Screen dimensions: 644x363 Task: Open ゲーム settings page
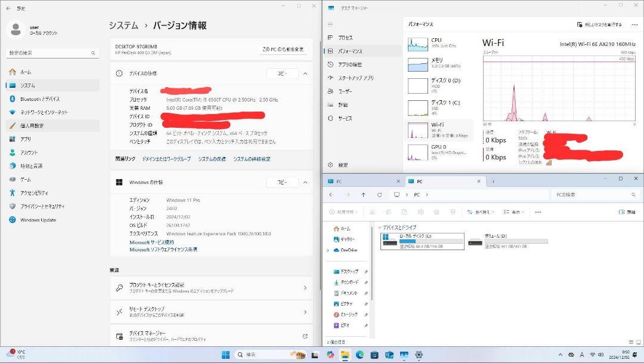click(x=52, y=179)
